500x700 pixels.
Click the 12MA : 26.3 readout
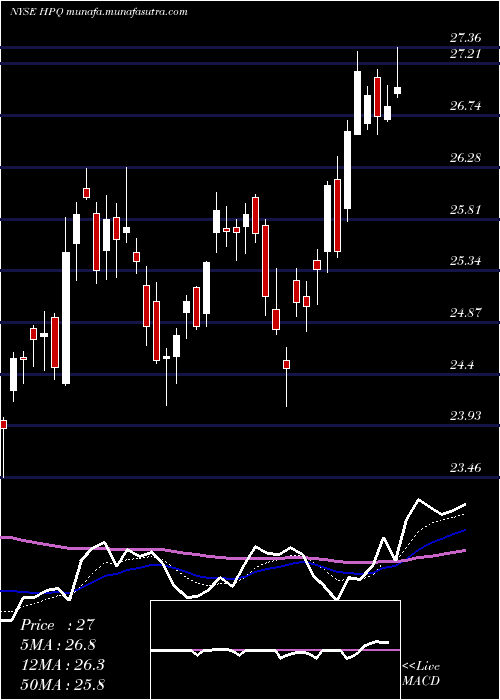tap(62, 665)
